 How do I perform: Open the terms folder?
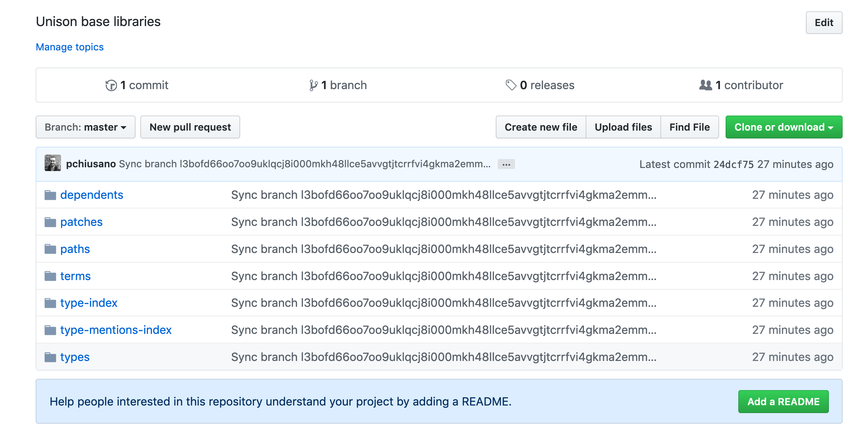(x=75, y=276)
